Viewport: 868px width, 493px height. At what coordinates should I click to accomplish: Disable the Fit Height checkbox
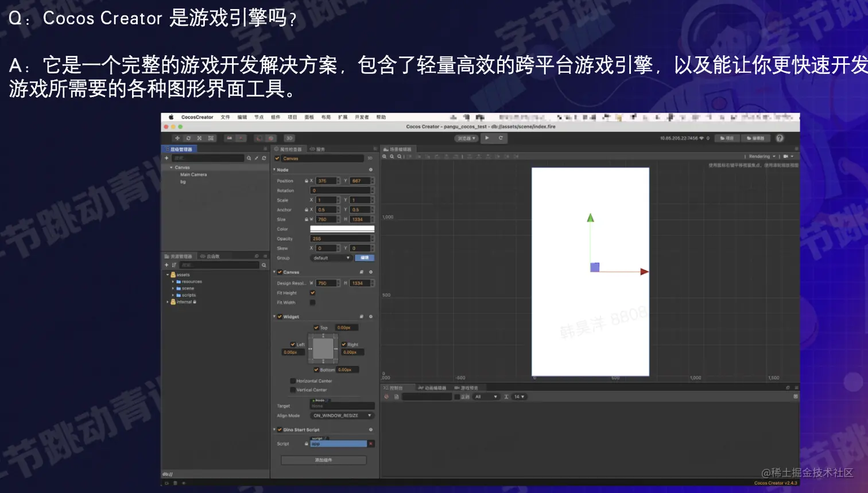pyautogui.click(x=313, y=293)
